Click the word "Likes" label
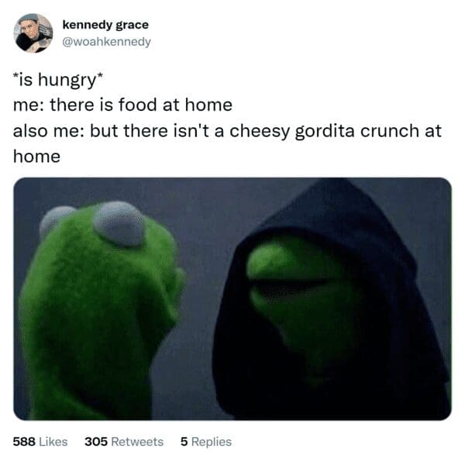 pos(53,442)
